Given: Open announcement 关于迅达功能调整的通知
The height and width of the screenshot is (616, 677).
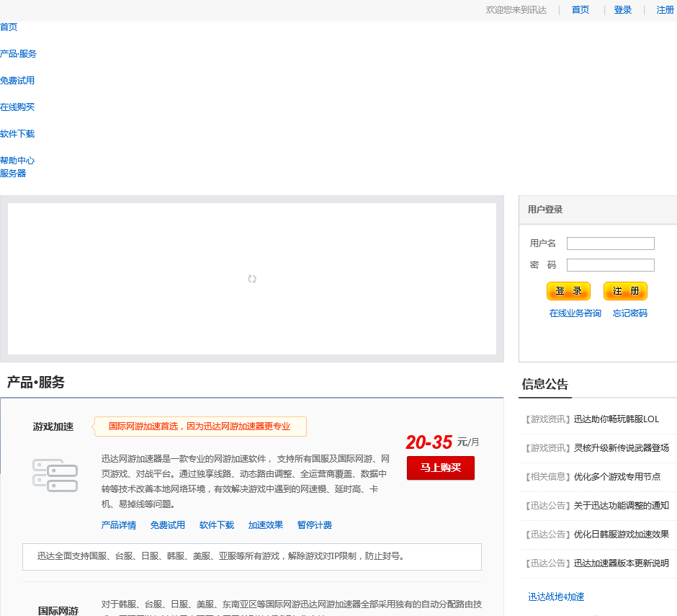Looking at the screenshot, I should coord(622,506).
